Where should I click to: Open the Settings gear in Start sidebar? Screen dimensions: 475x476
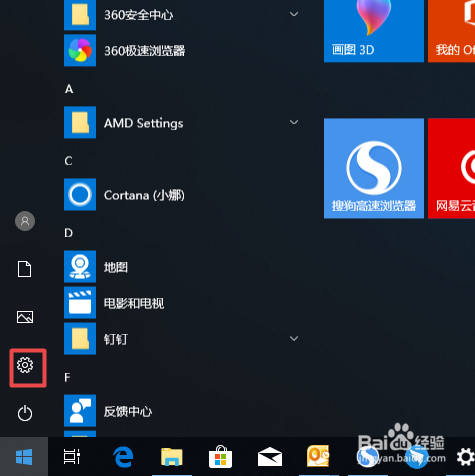pyautogui.click(x=25, y=365)
